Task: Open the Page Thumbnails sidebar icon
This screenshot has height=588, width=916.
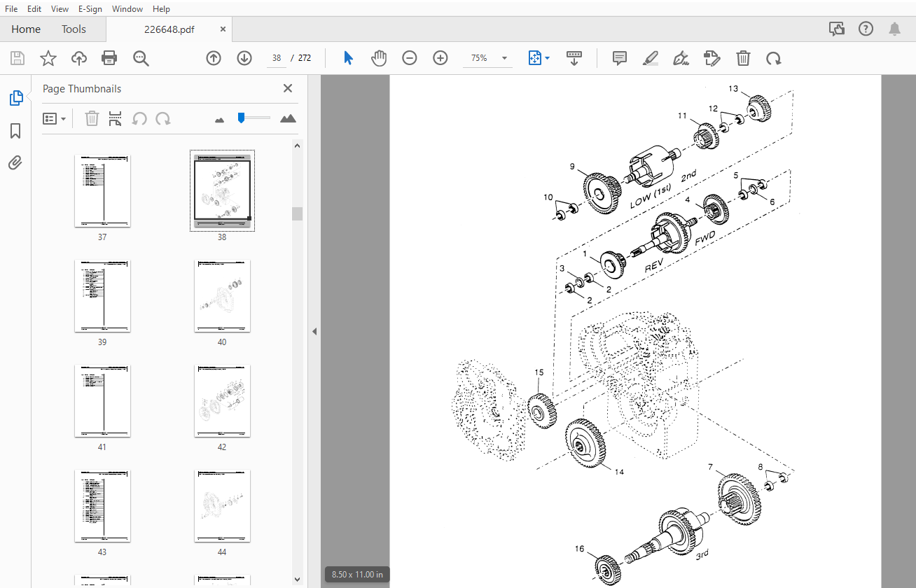Action: (15, 98)
